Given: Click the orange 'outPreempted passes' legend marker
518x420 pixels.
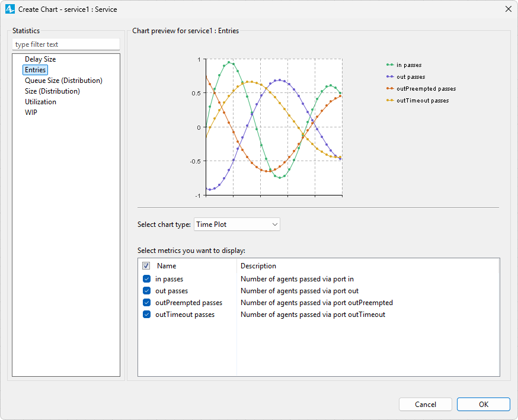Looking at the screenshot, I should point(389,88).
